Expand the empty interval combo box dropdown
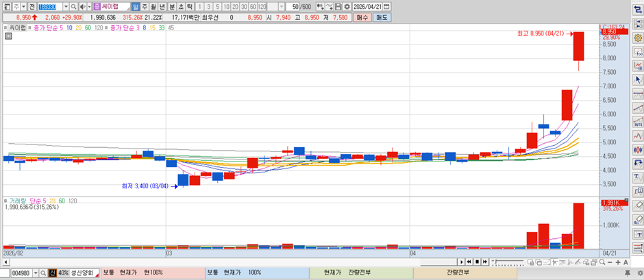The height and width of the screenshot is (280, 644). point(281,7)
